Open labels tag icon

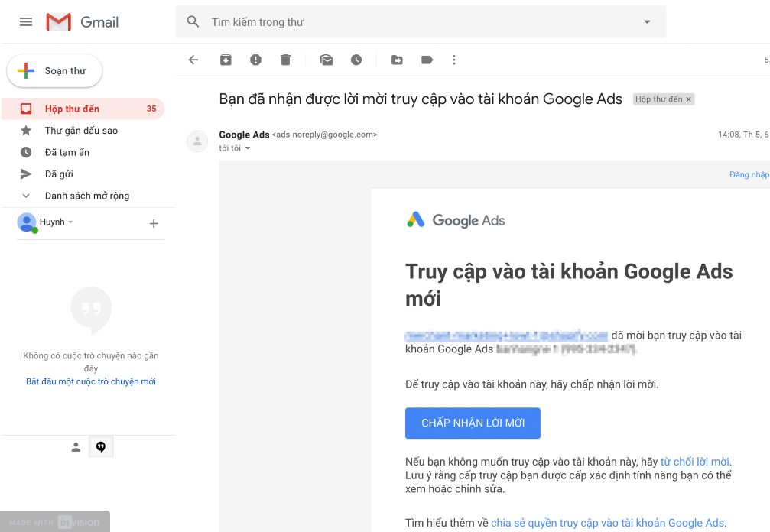tap(427, 60)
